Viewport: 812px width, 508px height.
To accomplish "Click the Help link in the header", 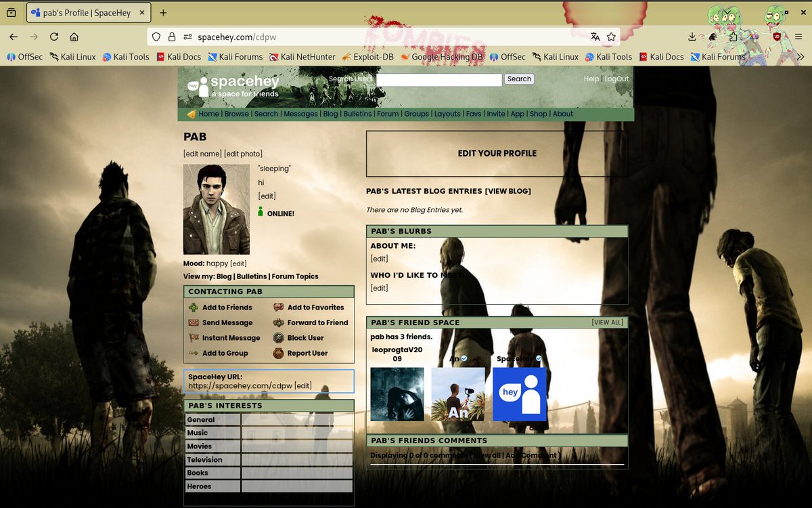I will (591, 79).
